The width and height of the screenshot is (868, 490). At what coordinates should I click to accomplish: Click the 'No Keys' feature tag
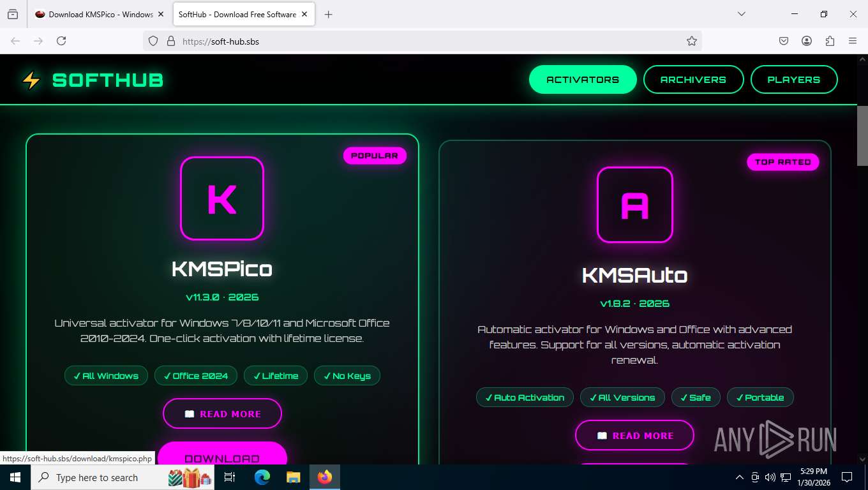pos(347,376)
